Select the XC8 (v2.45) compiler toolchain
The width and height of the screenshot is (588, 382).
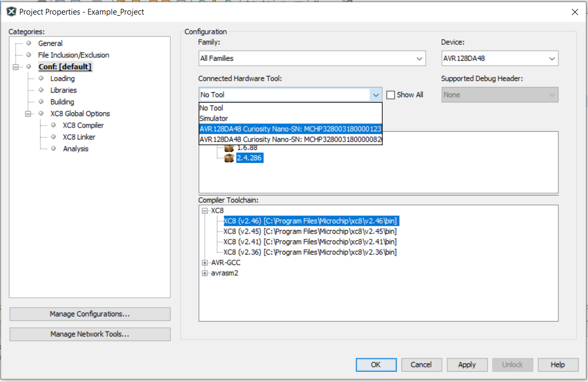[x=310, y=232]
